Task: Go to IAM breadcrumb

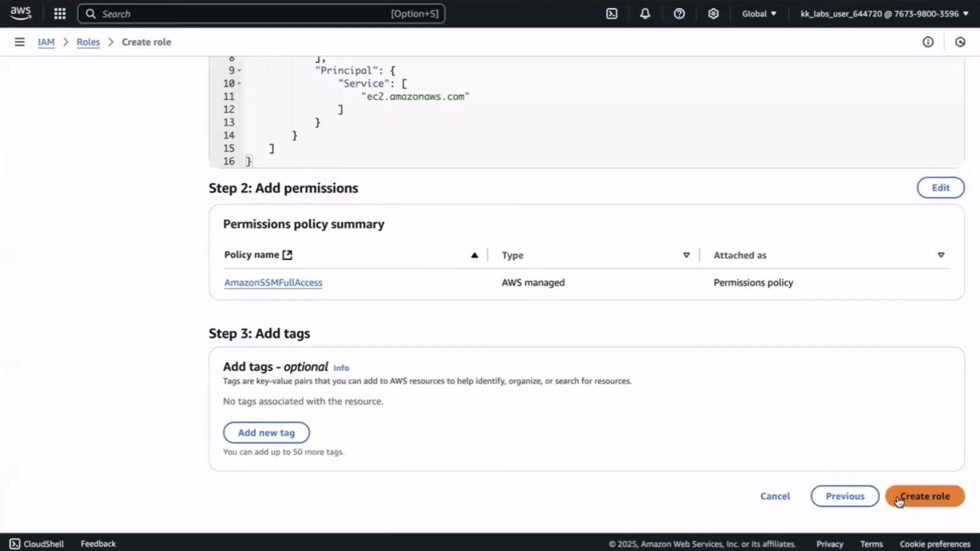Action: pos(46,42)
